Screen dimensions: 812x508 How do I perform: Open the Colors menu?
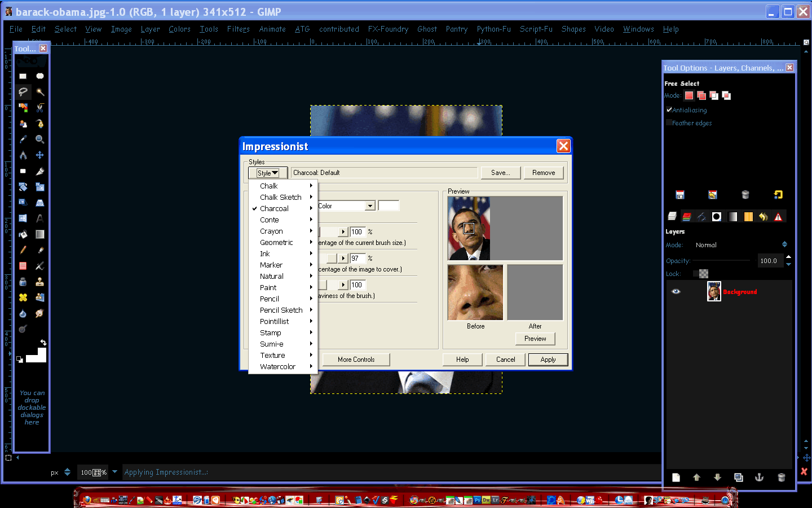coord(179,29)
